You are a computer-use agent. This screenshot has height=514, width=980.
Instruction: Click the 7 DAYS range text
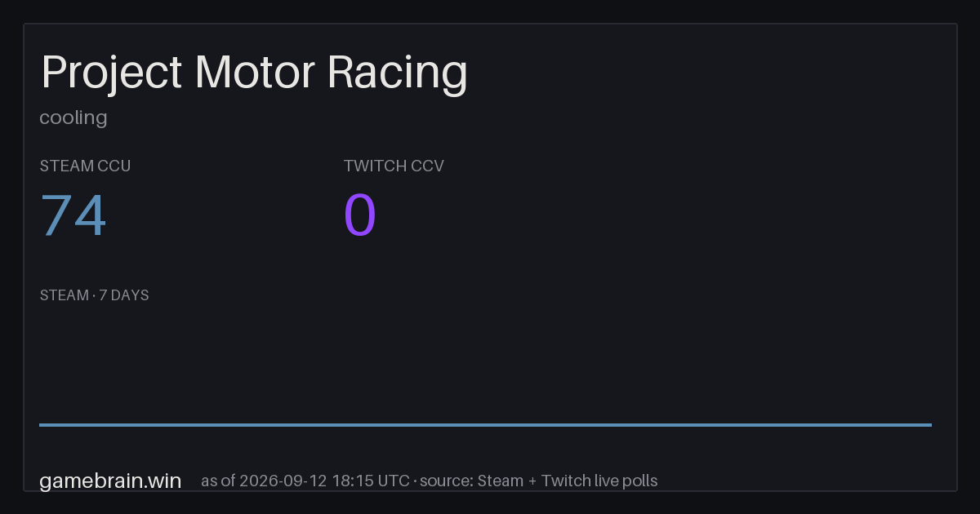tap(124, 295)
